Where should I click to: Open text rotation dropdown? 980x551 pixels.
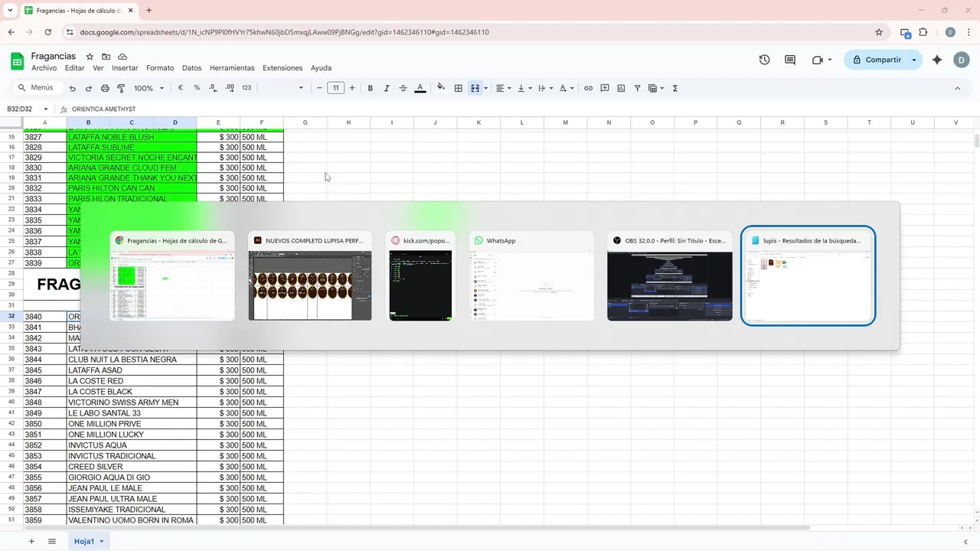[x=567, y=88]
